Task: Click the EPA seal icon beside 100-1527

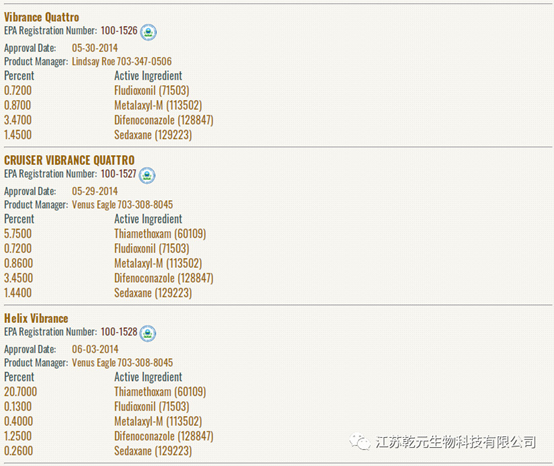Action: (147, 175)
